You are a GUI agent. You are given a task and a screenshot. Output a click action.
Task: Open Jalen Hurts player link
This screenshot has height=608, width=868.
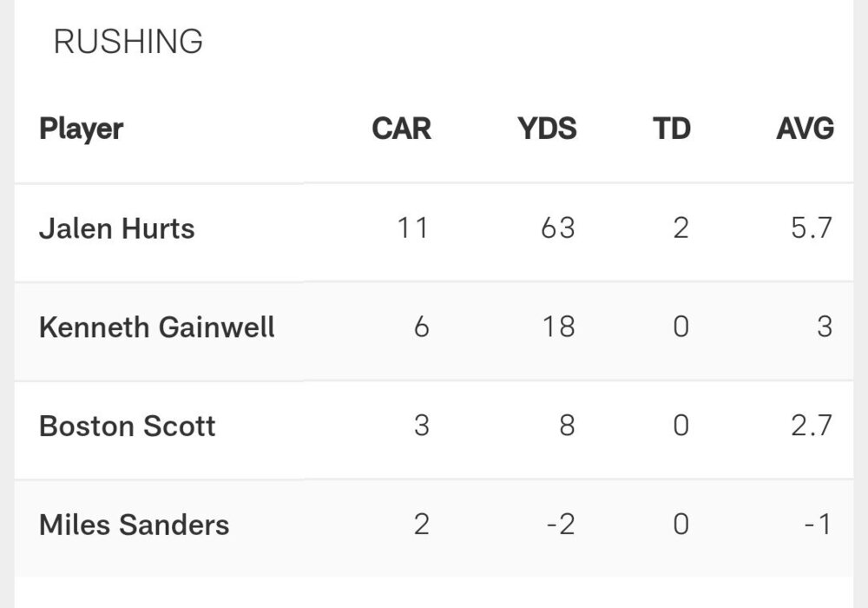click(x=117, y=229)
